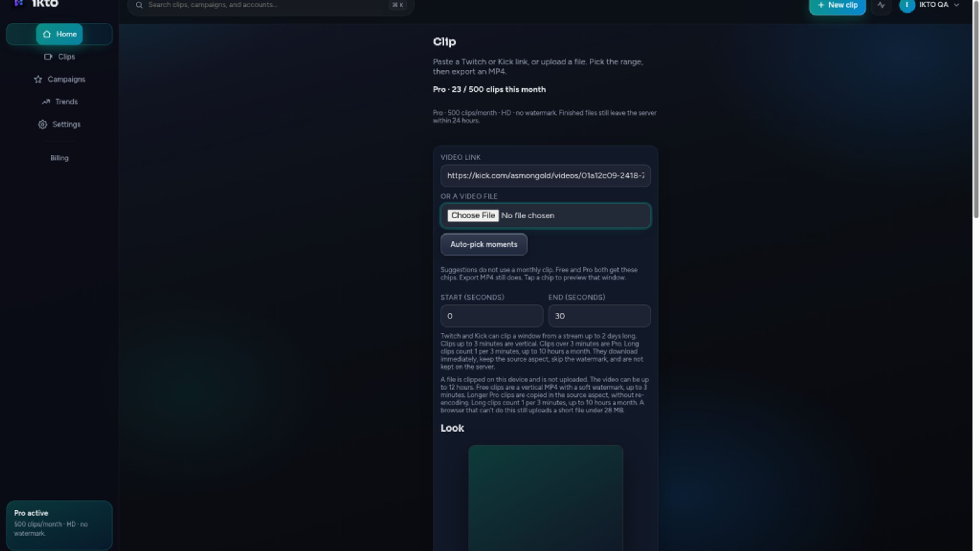The height and width of the screenshot is (551, 980).
Task: Create a New clip
Action: (837, 5)
